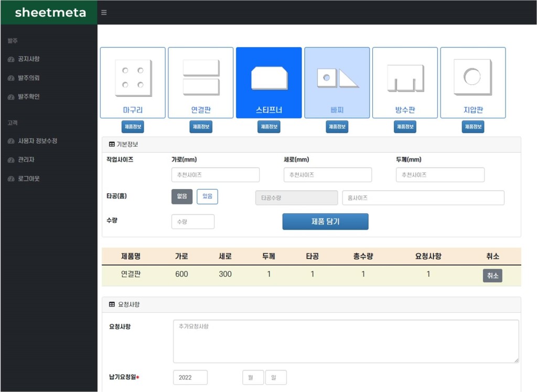537x392 pixels.
Task: Open 공지사항 in the sidebar
Action: pos(28,59)
